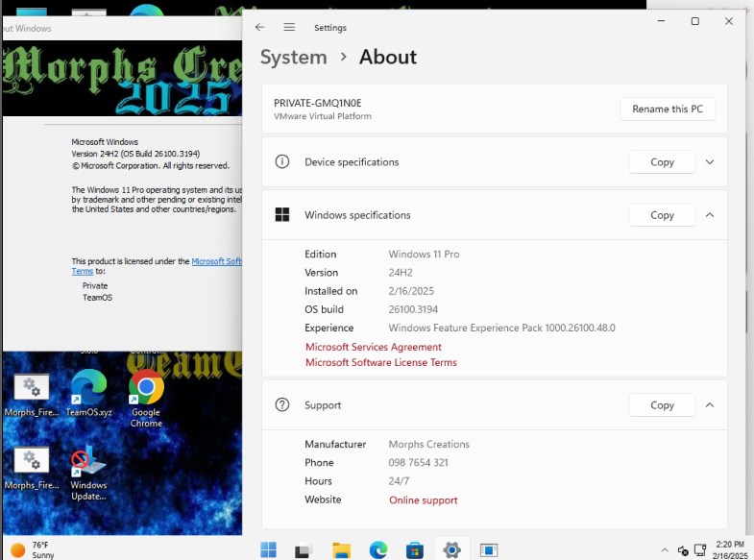The width and height of the screenshot is (754, 560).
Task: Open the Microsoft Services Agreement link
Action: 373,347
